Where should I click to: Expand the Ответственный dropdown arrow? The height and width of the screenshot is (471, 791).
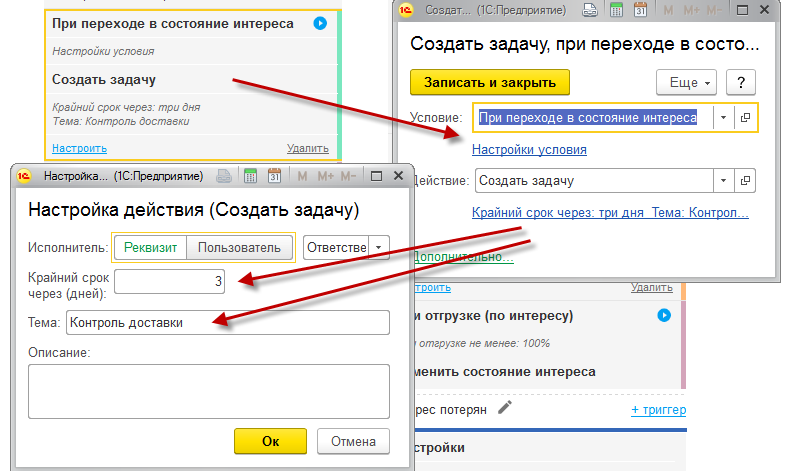tap(378, 248)
